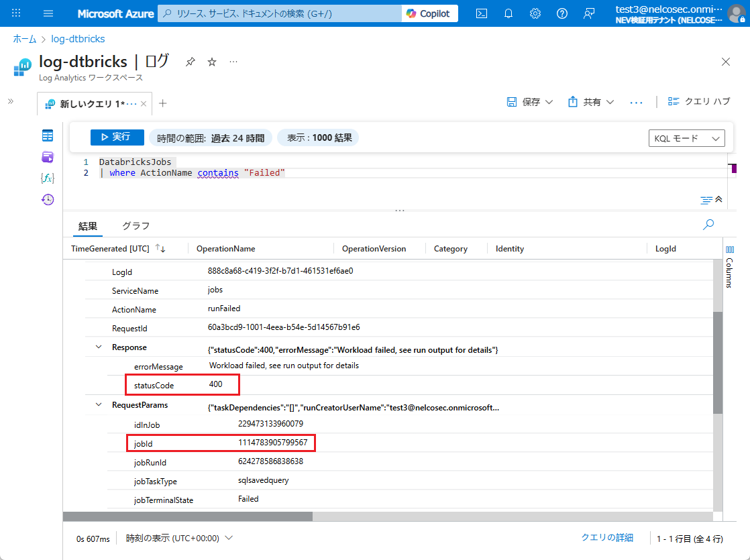
Task: Switch to the グラフ tab
Action: click(x=136, y=226)
